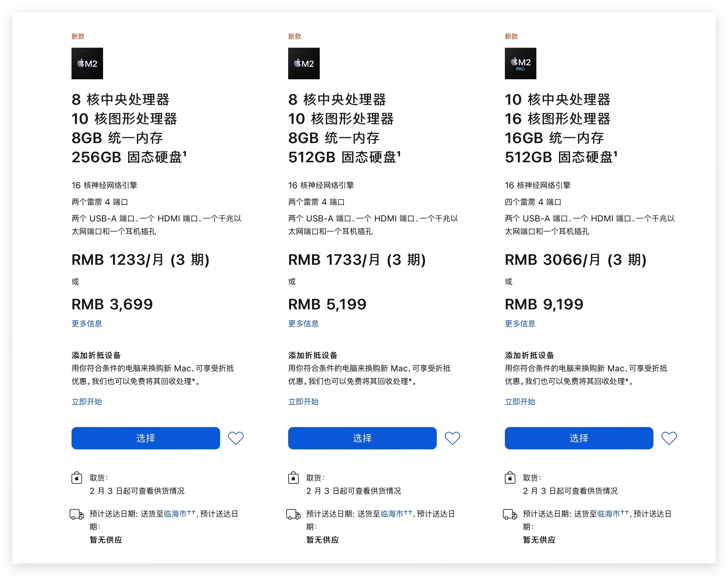Save the RMB 3,699 model to favorites heart

[236, 438]
